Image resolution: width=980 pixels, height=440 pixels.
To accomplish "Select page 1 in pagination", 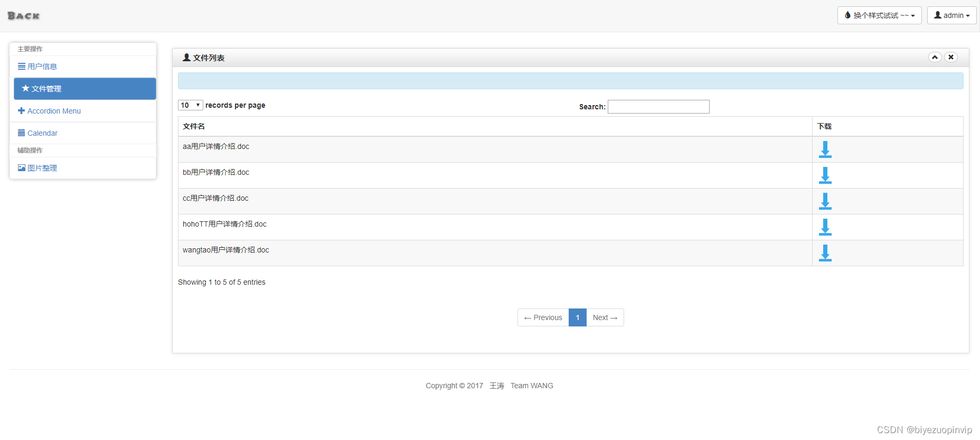I will [577, 317].
